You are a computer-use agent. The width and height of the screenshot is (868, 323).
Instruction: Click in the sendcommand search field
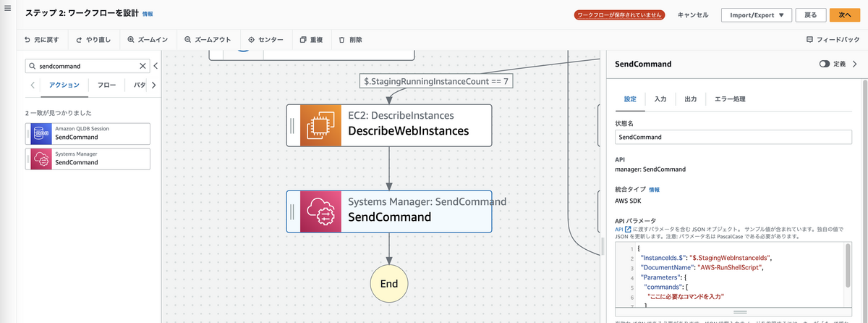[87, 66]
